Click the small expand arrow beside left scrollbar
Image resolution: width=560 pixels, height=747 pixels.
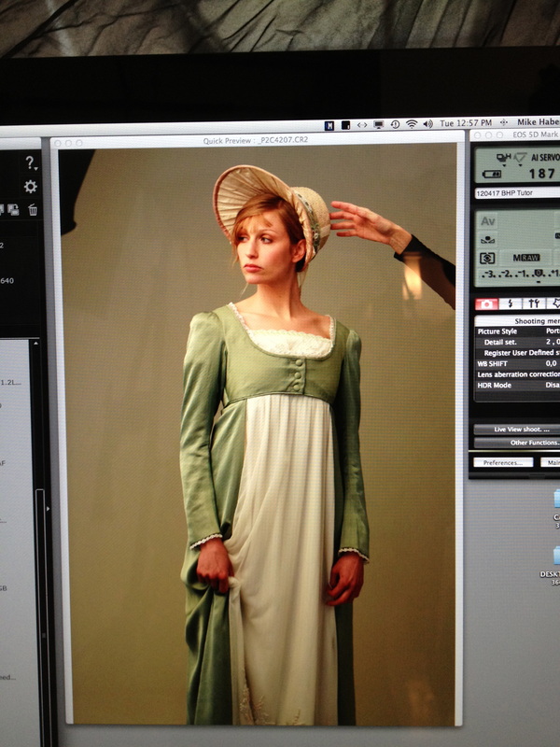pos(48,509)
